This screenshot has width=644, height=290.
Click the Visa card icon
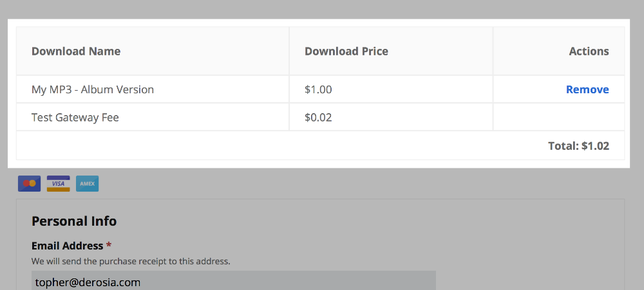tap(58, 184)
